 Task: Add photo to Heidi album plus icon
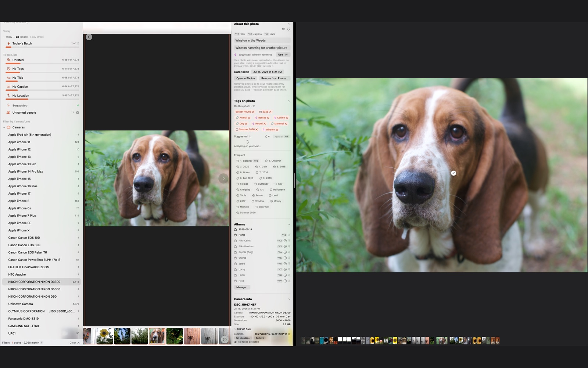click(285, 281)
